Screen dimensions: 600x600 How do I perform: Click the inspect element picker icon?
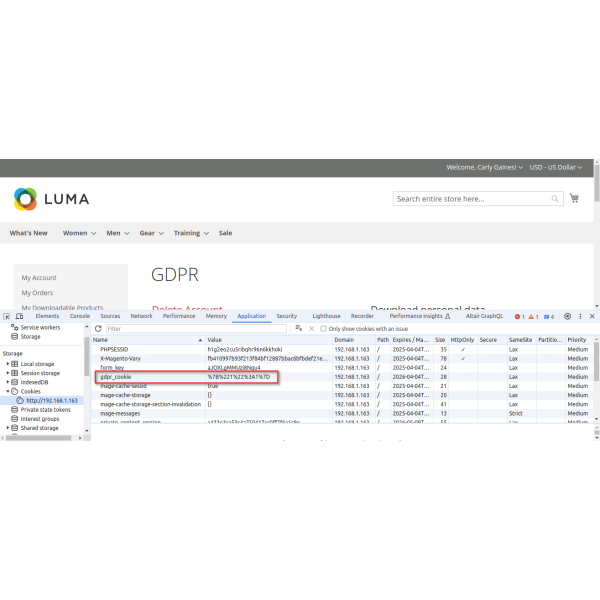(7, 316)
